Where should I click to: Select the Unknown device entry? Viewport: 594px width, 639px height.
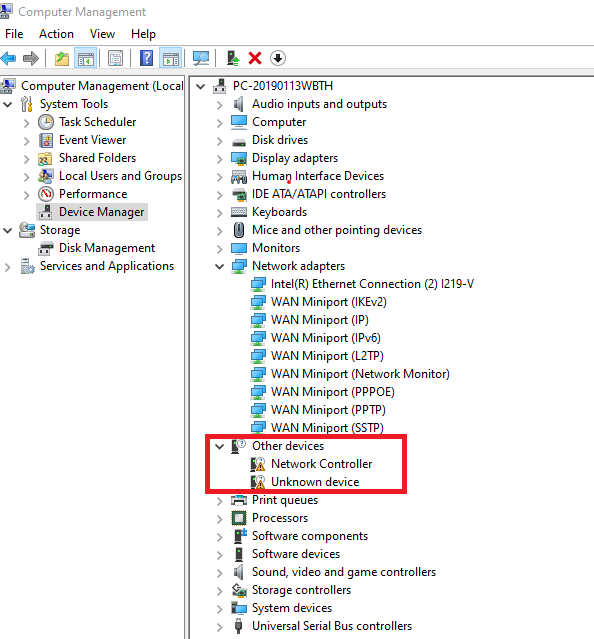[x=315, y=482]
